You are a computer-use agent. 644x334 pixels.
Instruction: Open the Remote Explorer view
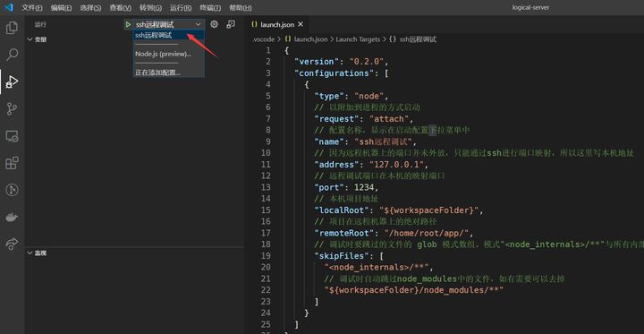click(x=12, y=136)
